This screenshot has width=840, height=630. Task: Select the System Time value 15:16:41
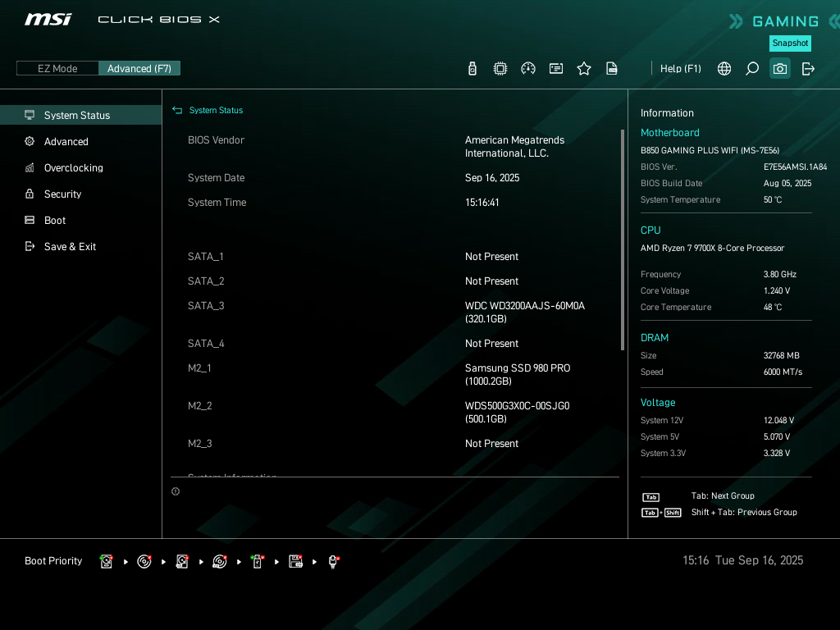[482, 203]
